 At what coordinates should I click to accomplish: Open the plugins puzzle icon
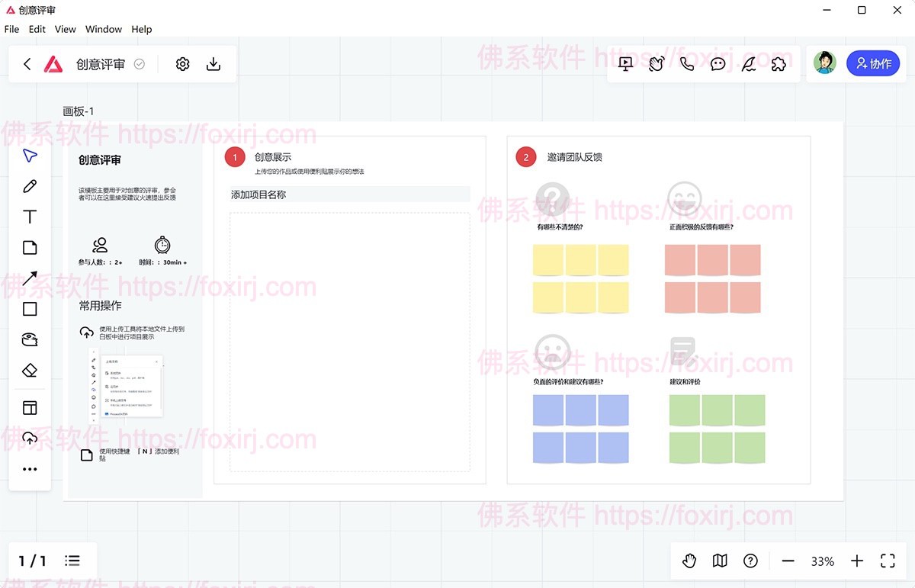click(779, 63)
